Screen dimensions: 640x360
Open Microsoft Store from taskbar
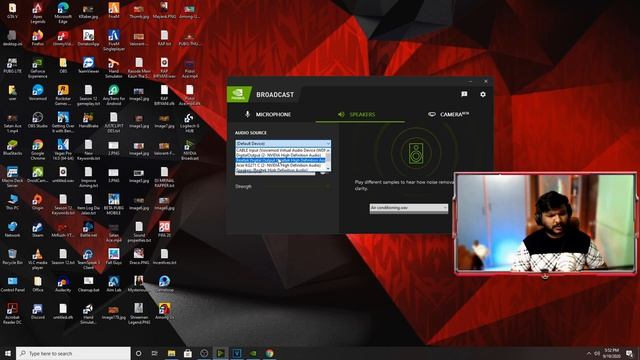188,353
